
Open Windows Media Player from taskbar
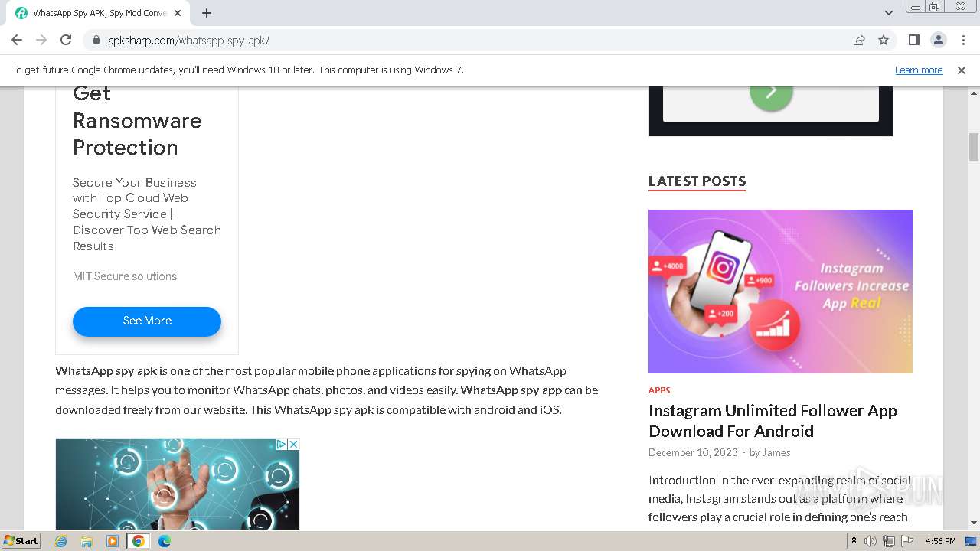click(x=113, y=541)
